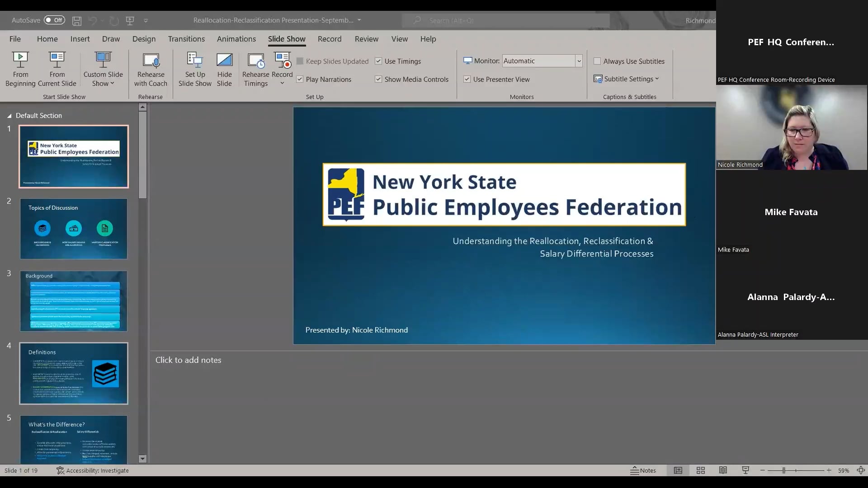Open Set Up Slide Show dialog
This screenshot has height=488, width=868.
tap(195, 69)
